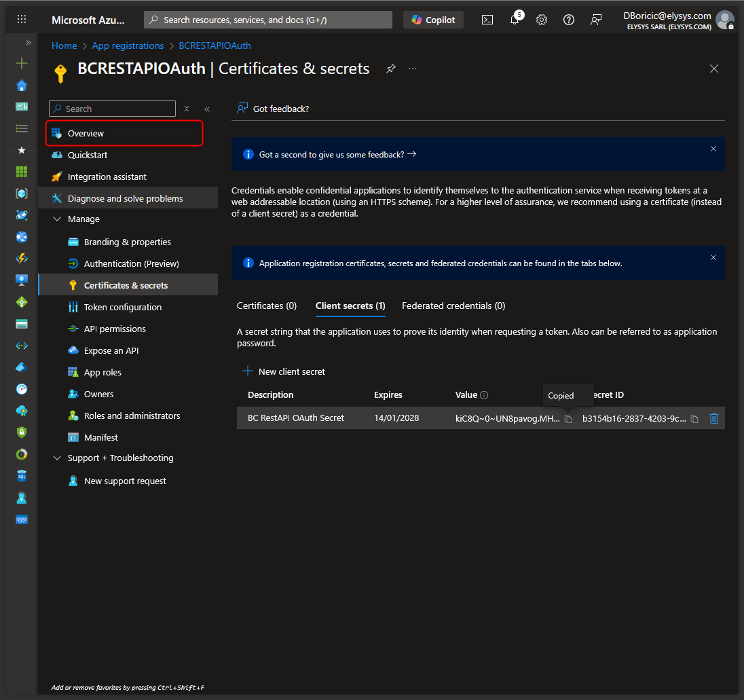Collapse the Manage section
This screenshot has width=744, height=700.
[57, 219]
